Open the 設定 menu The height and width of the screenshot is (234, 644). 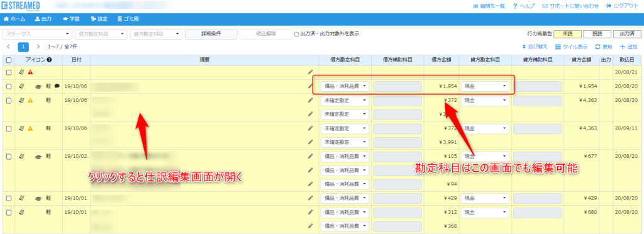tap(99, 19)
